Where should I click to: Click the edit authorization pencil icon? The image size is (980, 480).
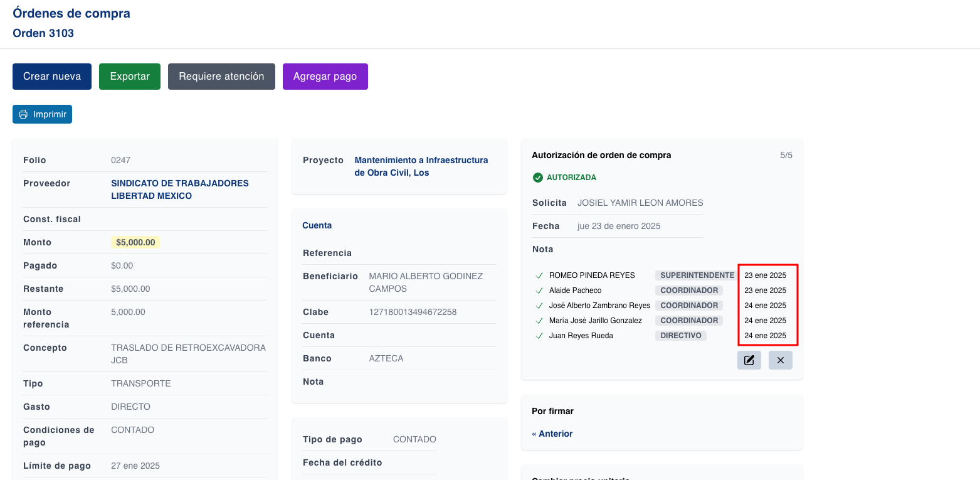point(749,360)
